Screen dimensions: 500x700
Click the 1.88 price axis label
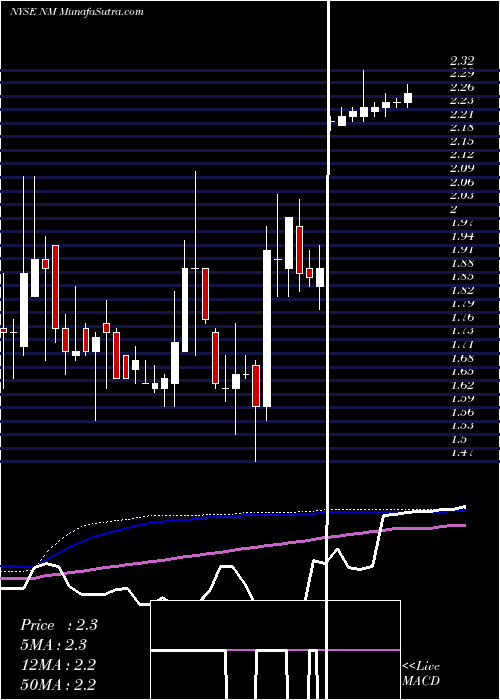pyautogui.click(x=462, y=263)
